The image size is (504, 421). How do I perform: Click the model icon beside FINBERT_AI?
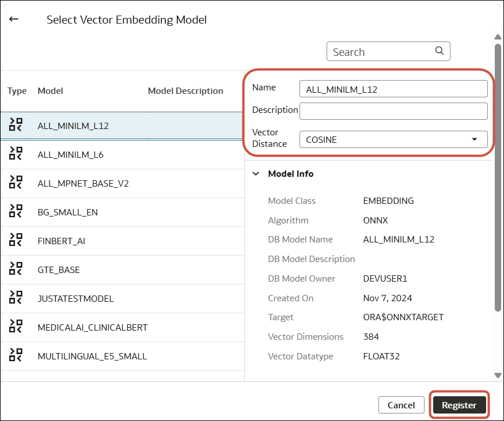coord(16,241)
